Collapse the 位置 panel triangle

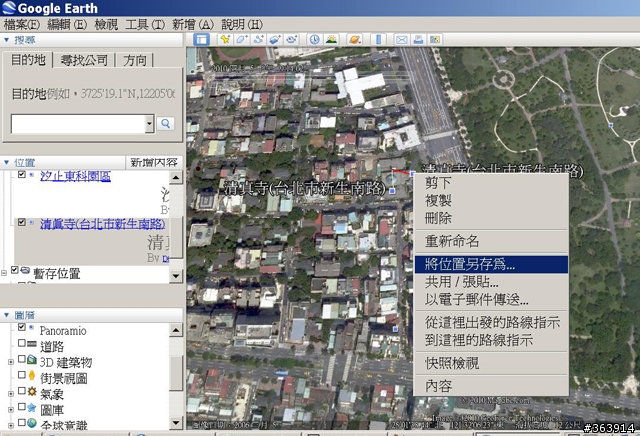pos(7,162)
